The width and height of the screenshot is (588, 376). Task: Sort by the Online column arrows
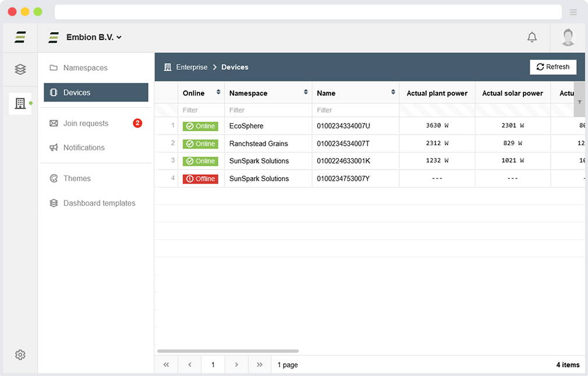218,92
